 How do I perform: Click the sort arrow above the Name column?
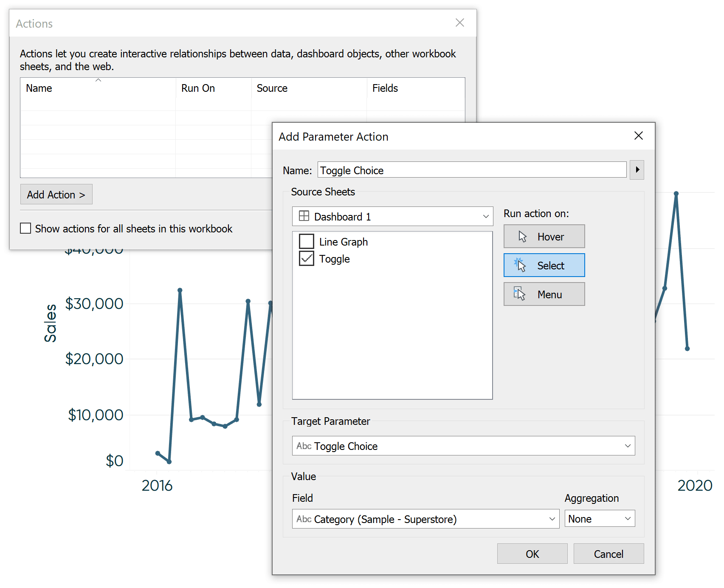point(98,80)
